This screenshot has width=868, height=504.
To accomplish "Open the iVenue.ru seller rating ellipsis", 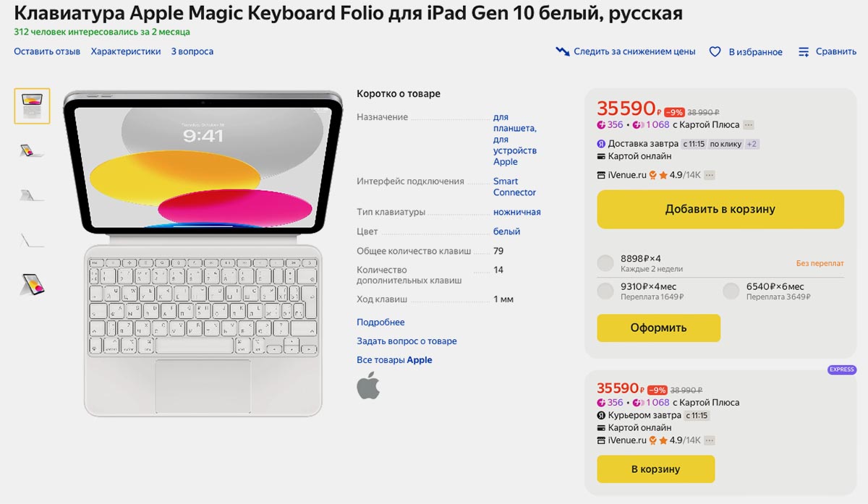I will click(x=710, y=175).
